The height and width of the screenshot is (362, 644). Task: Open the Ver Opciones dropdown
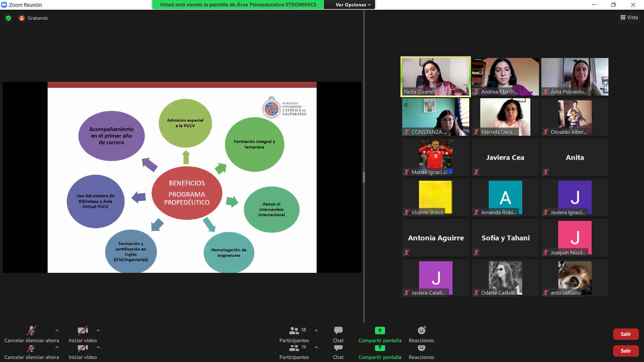353,5
